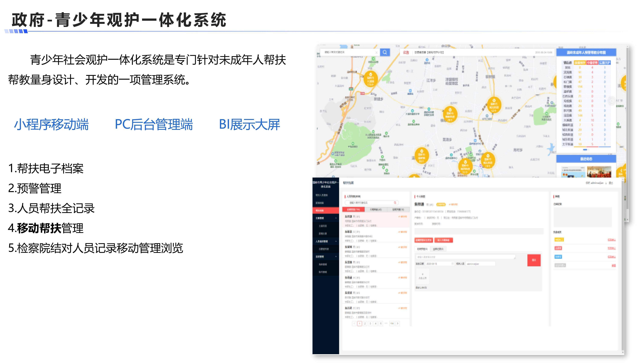Click the list item 2.预警管理
Image resolution: width=638 pixels, height=364 pixels.
pos(35,188)
